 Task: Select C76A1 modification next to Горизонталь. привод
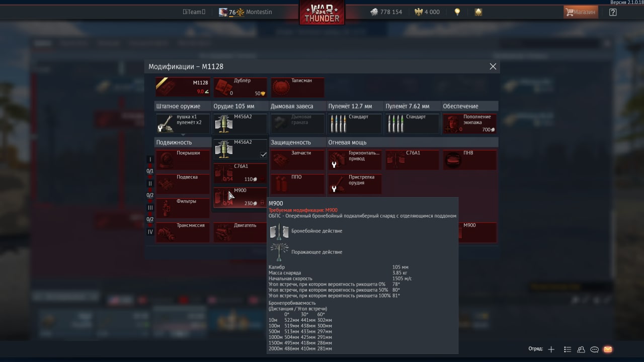[x=412, y=159]
